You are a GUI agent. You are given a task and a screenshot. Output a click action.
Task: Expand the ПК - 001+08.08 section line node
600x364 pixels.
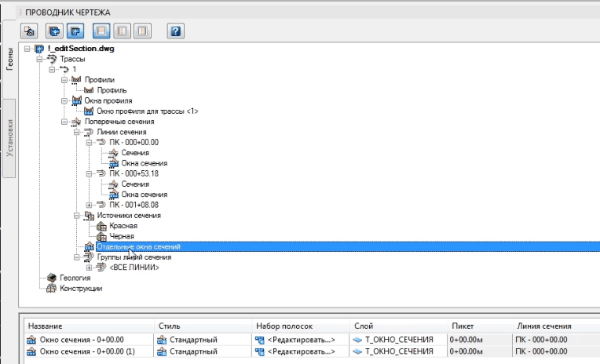pos(89,205)
